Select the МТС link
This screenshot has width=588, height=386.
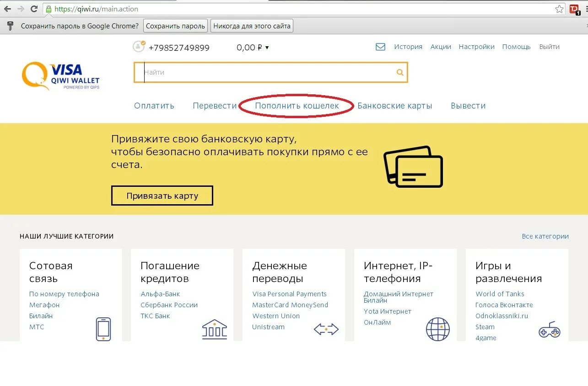point(37,327)
